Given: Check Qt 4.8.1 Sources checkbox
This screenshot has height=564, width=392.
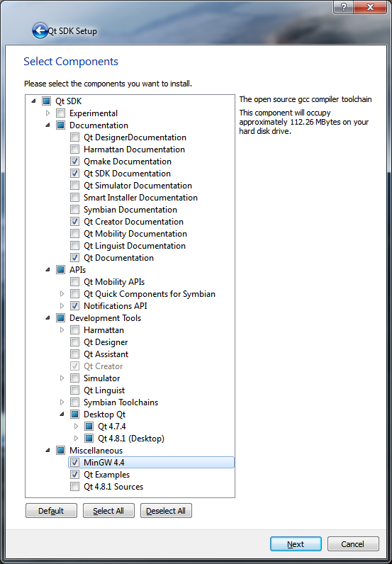Looking at the screenshot, I should (x=74, y=487).
